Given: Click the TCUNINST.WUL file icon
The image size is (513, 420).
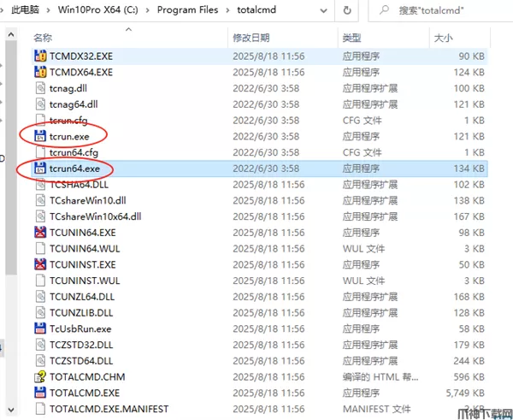Looking at the screenshot, I should pyautogui.click(x=40, y=281).
